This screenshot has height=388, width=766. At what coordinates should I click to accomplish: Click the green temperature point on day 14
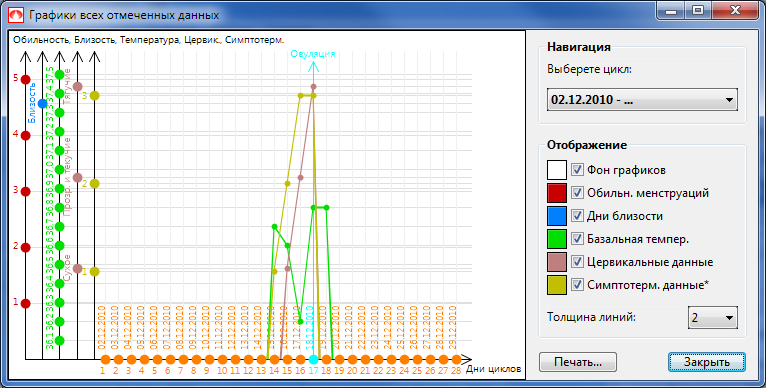[275, 227]
